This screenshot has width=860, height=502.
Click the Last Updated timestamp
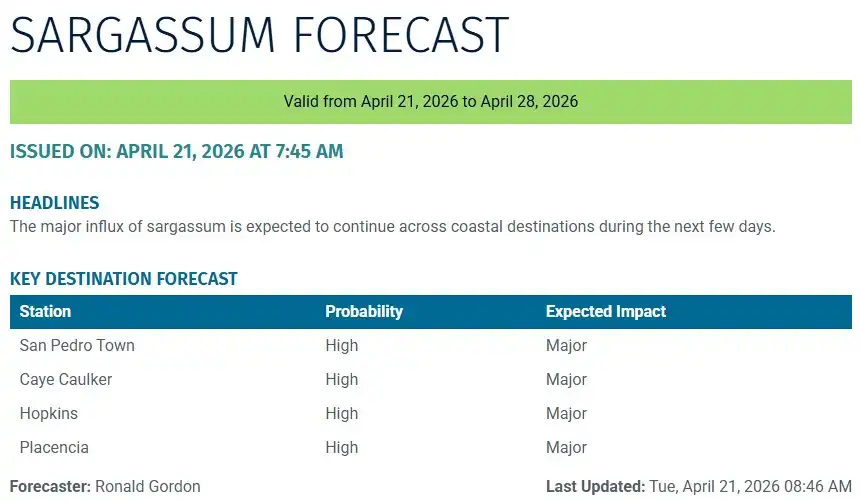tap(750, 486)
